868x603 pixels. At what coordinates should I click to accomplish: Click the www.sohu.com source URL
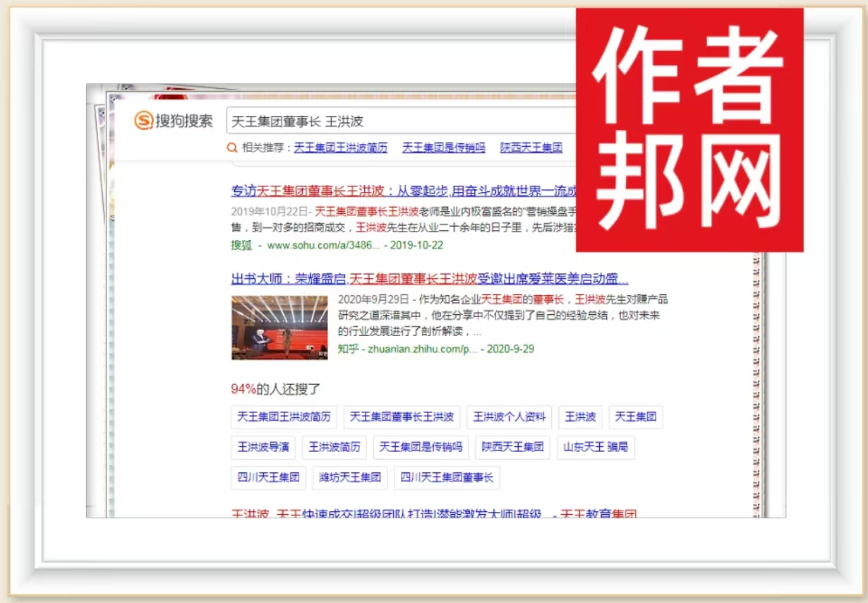323,245
